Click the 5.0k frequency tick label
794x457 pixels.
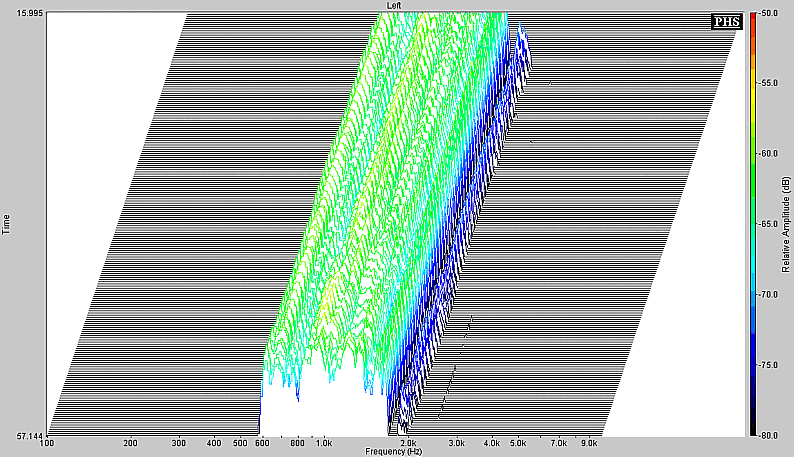(x=517, y=442)
